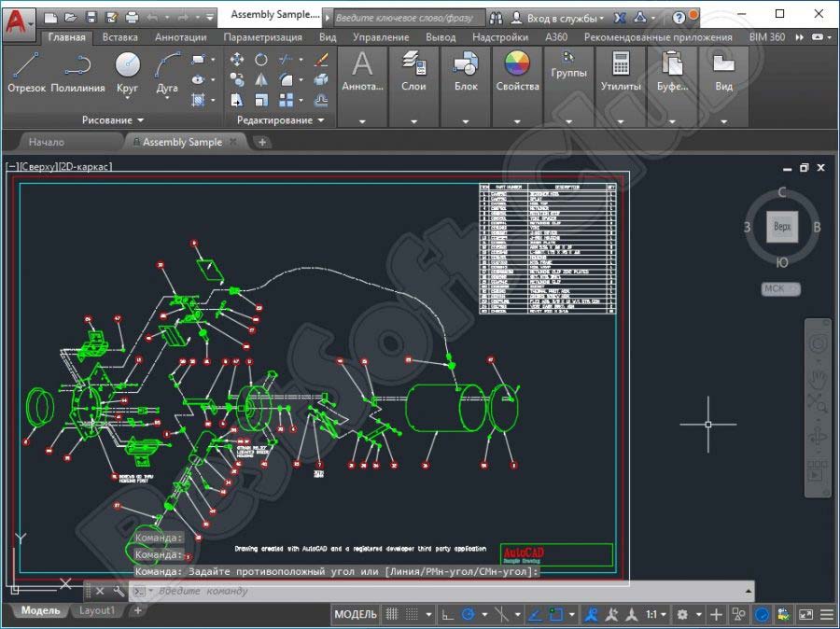Toggle snap mode in status bar
The image size is (840, 629).
[x=412, y=614]
